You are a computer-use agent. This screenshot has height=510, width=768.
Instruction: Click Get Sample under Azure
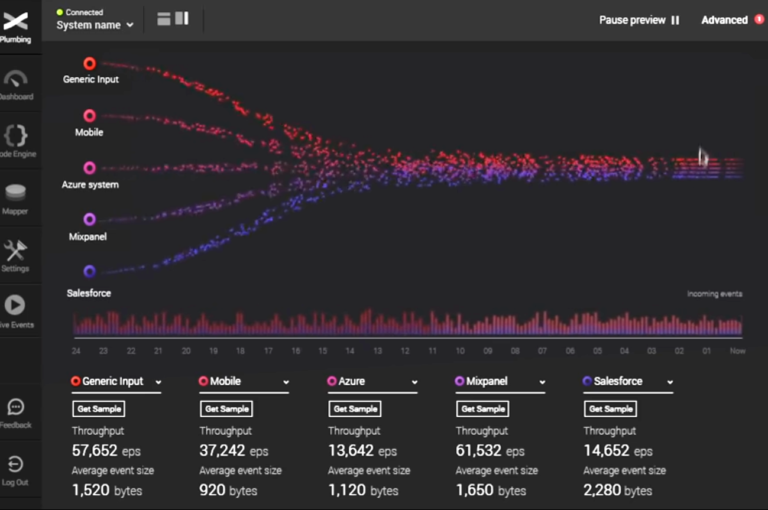click(354, 409)
